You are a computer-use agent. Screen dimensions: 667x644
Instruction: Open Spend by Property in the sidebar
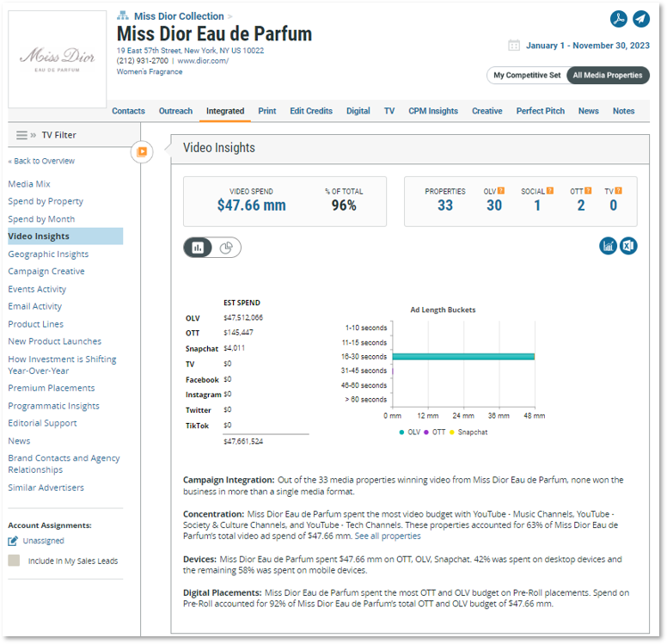click(x=46, y=201)
